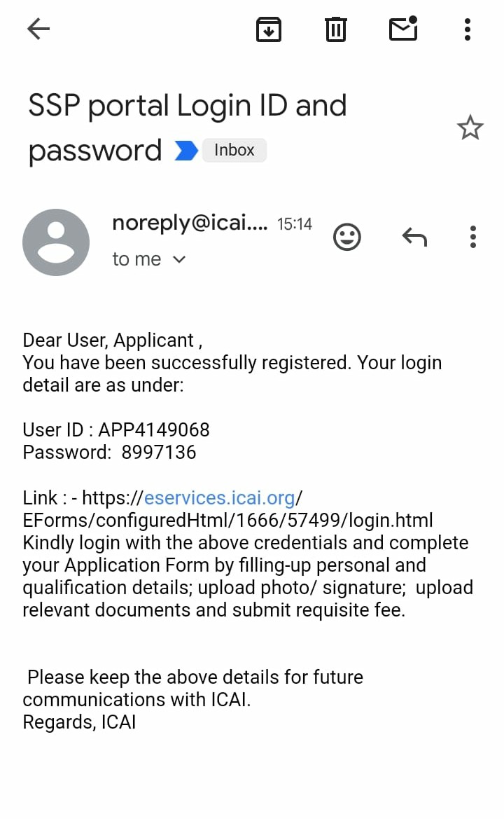Viewport: 504px width, 819px height.
Task: Expand recipient details next to "to me"
Action: (x=179, y=259)
